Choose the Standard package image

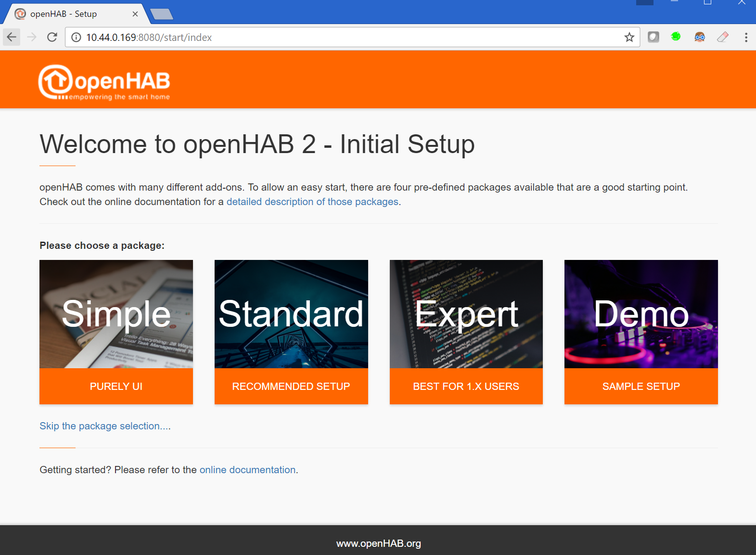[291, 314]
